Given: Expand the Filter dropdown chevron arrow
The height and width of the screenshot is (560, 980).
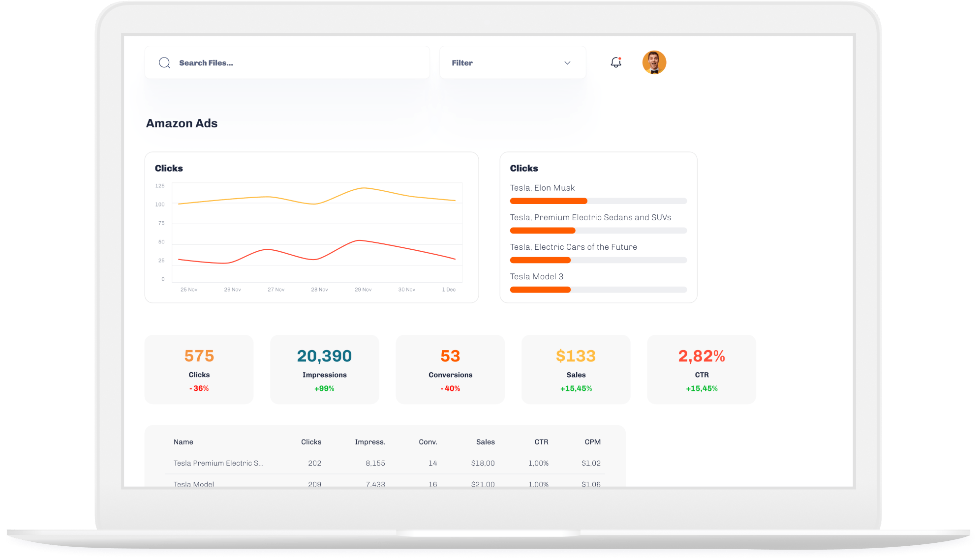Looking at the screenshot, I should pyautogui.click(x=567, y=63).
